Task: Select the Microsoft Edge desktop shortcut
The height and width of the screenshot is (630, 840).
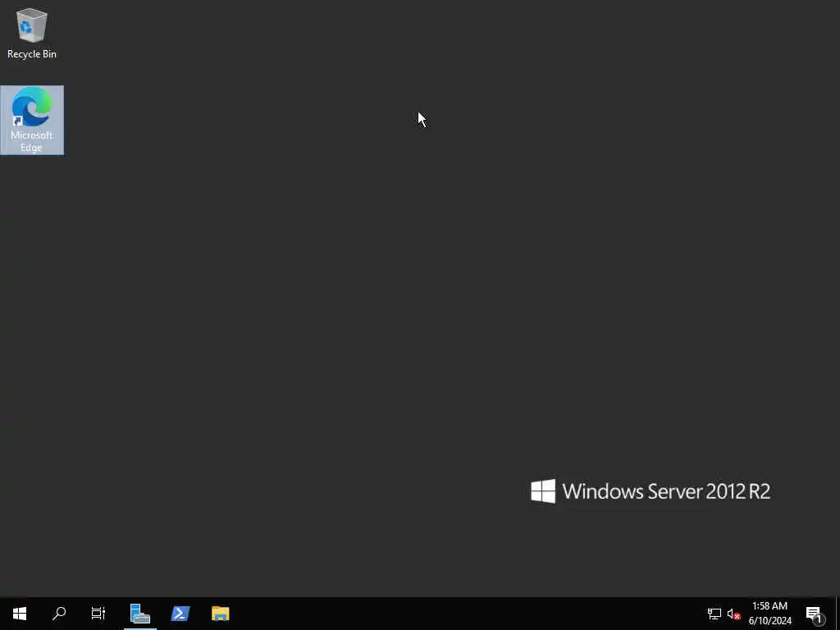Action: pyautogui.click(x=32, y=120)
